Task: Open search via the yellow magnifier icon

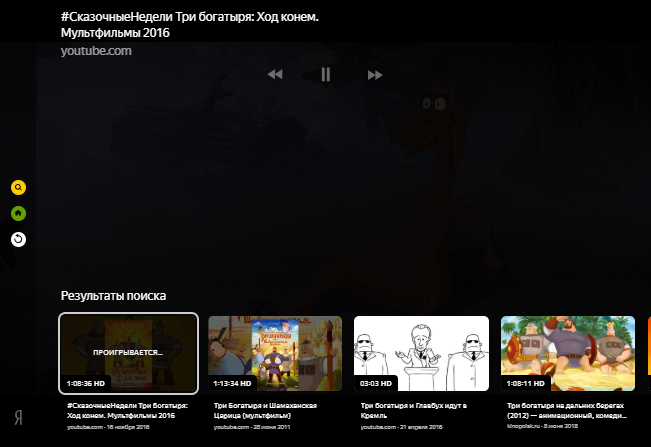Action: coord(18,187)
